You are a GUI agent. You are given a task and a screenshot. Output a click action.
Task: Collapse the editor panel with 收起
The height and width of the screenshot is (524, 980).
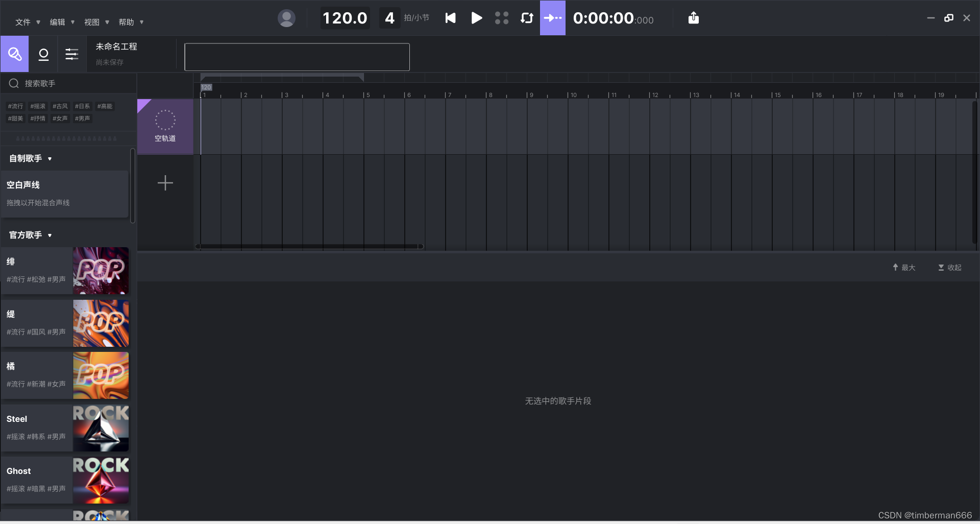click(x=950, y=268)
